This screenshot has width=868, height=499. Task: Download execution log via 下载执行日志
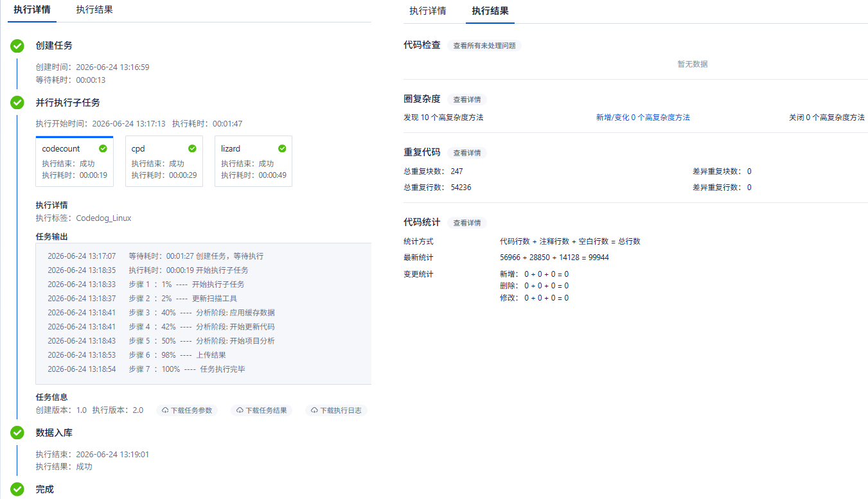[337, 410]
